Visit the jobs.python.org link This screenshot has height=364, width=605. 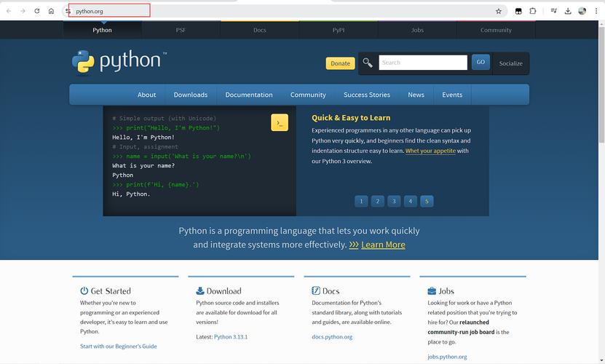447,357
